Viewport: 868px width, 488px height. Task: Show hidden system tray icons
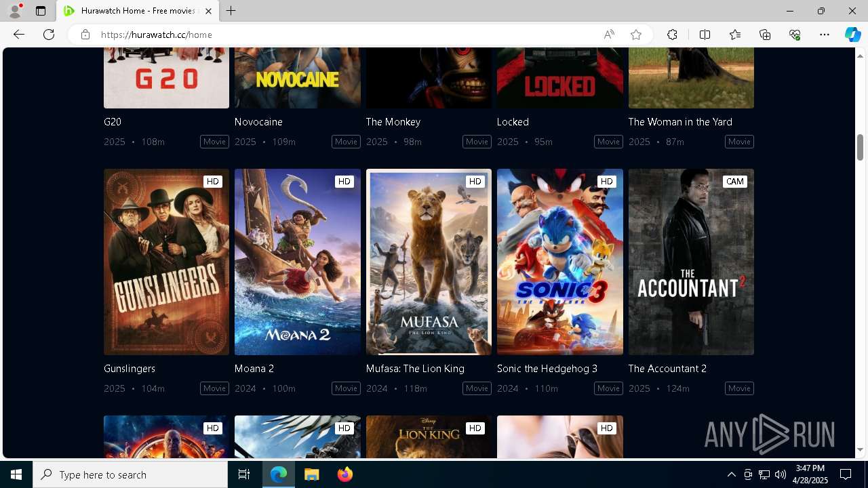731,474
